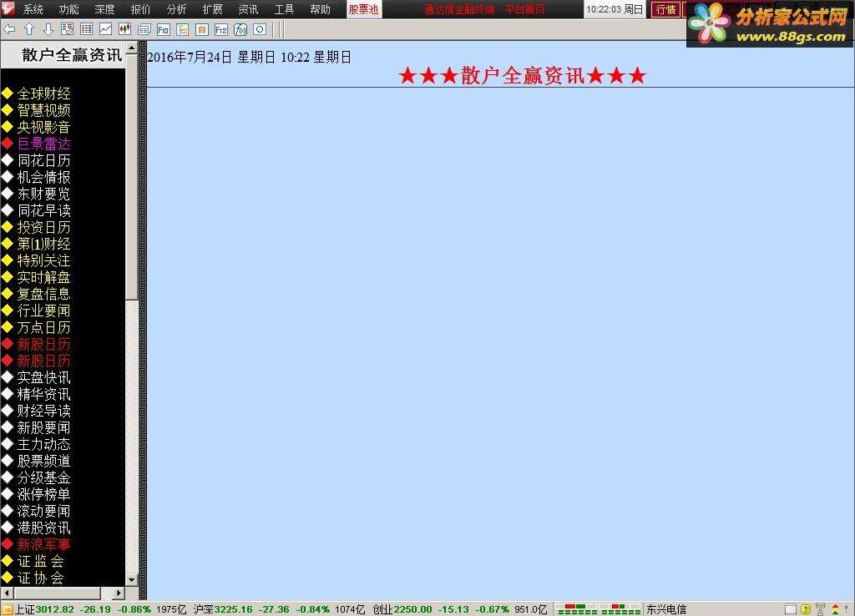
Task: Select 分级基金 sidebar entry
Action: coord(43,478)
